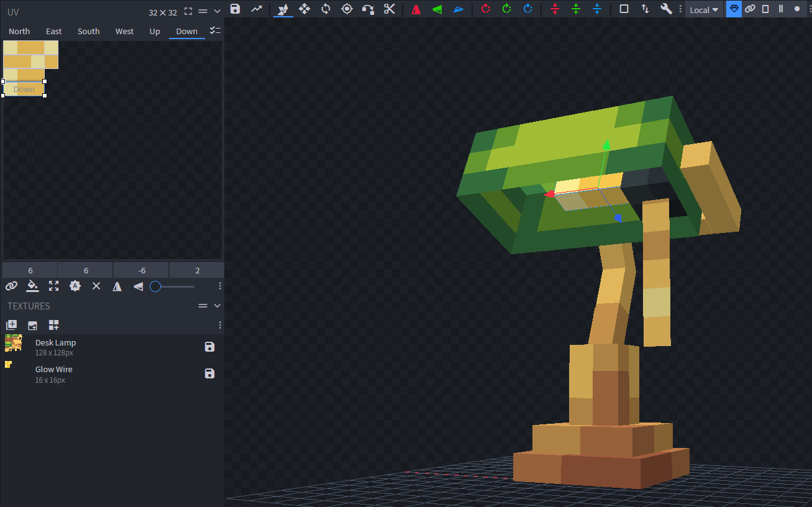Click the UV maximize arrows icon
812x507 pixels.
pos(54,286)
